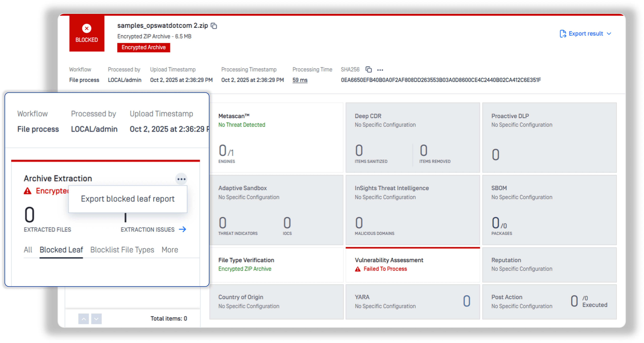Copy the file name samples_opswatdotcom 2.zip
The height and width of the screenshot is (343, 644).
214,26
